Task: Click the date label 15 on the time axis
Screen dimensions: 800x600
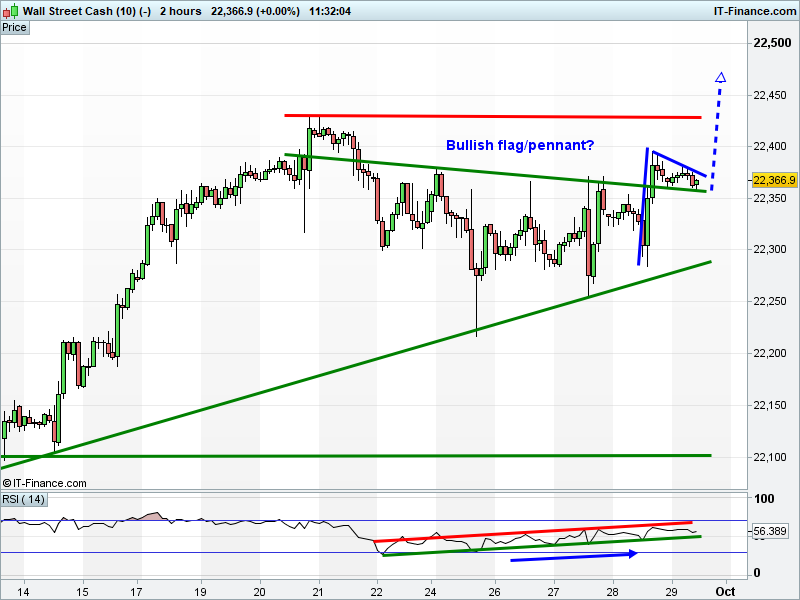Action: coord(83,592)
